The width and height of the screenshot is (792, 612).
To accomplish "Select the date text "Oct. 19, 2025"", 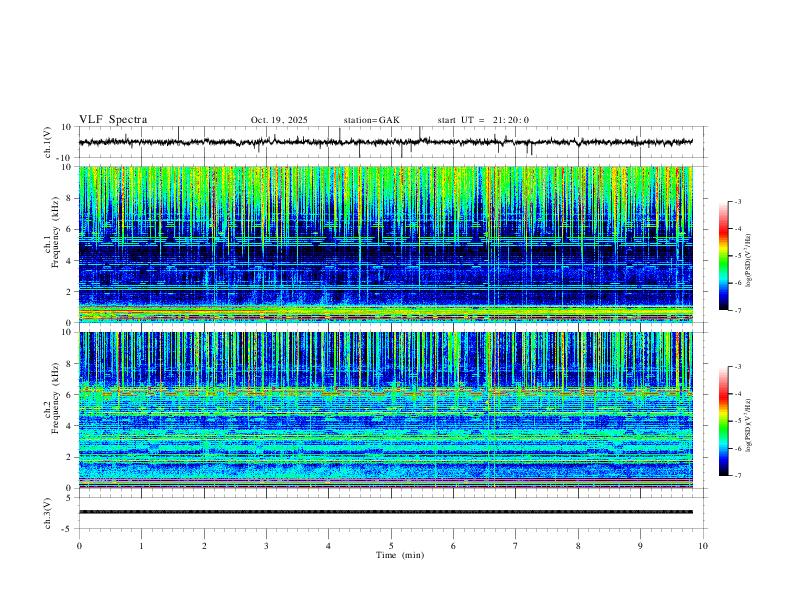I will (279, 120).
